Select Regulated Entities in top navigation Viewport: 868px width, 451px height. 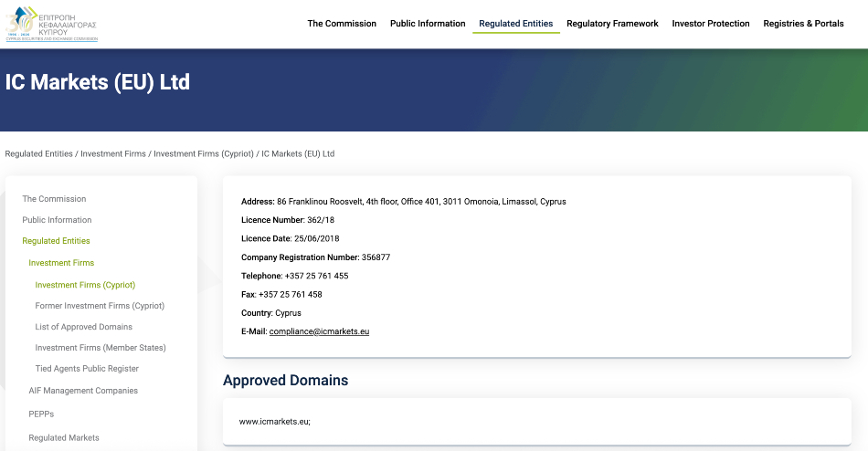click(516, 24)
